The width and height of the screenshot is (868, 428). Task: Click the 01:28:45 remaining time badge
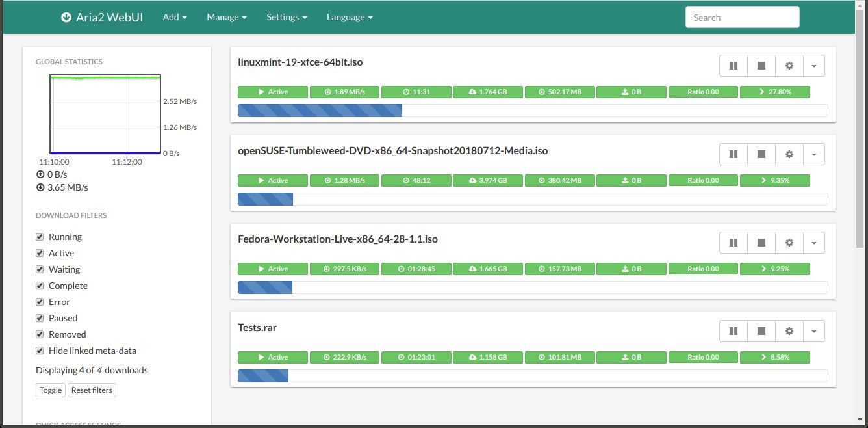(x=416, y=269)
